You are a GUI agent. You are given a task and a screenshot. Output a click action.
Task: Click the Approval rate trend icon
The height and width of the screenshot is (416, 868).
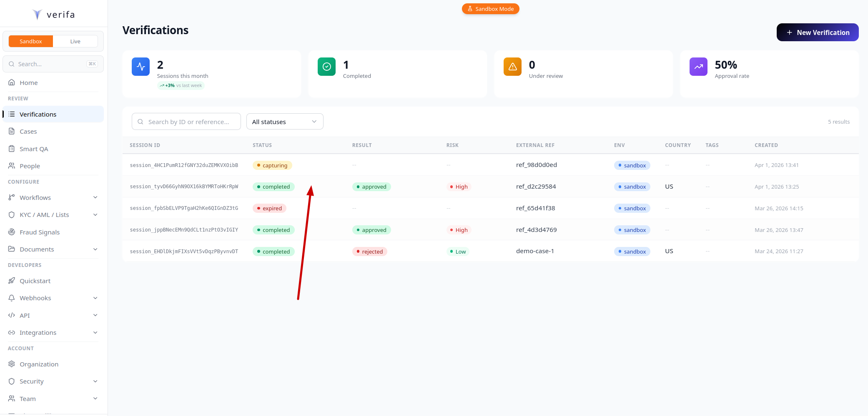click(x=698, y=67)
